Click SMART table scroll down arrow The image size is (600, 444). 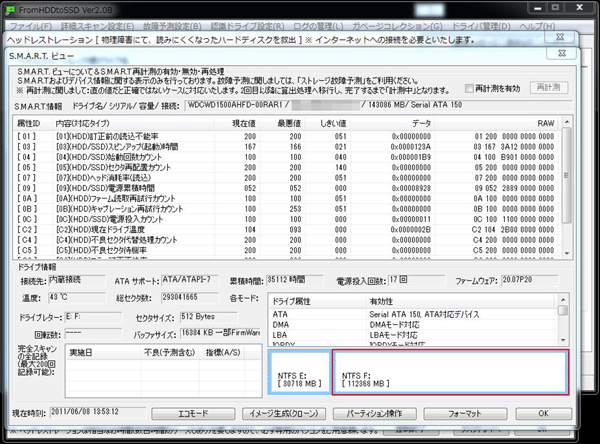click(x=567, y=253)
